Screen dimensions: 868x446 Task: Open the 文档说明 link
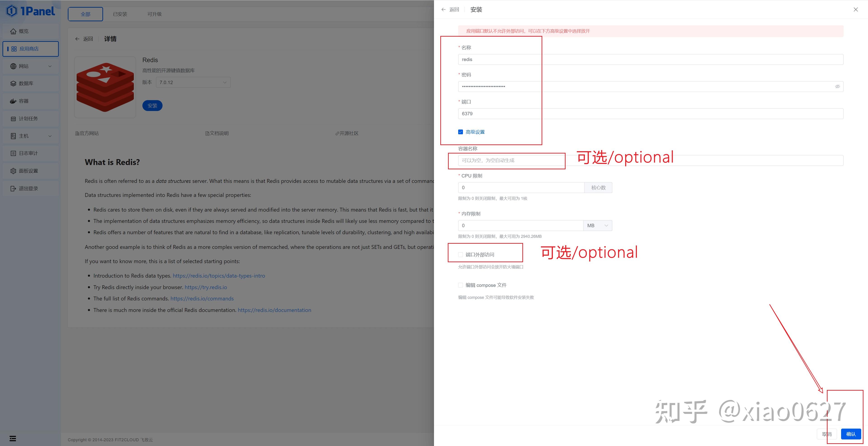217,133
